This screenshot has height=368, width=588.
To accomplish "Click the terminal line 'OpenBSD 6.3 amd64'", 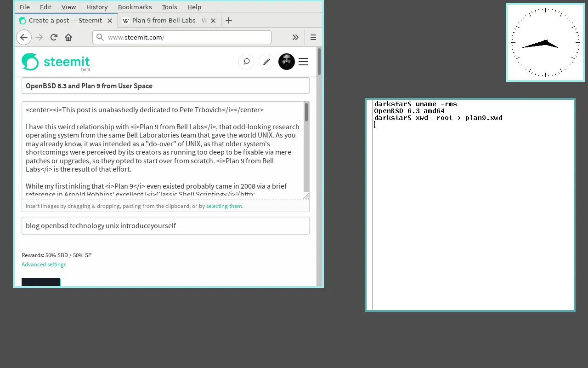I will coord(409,111).
